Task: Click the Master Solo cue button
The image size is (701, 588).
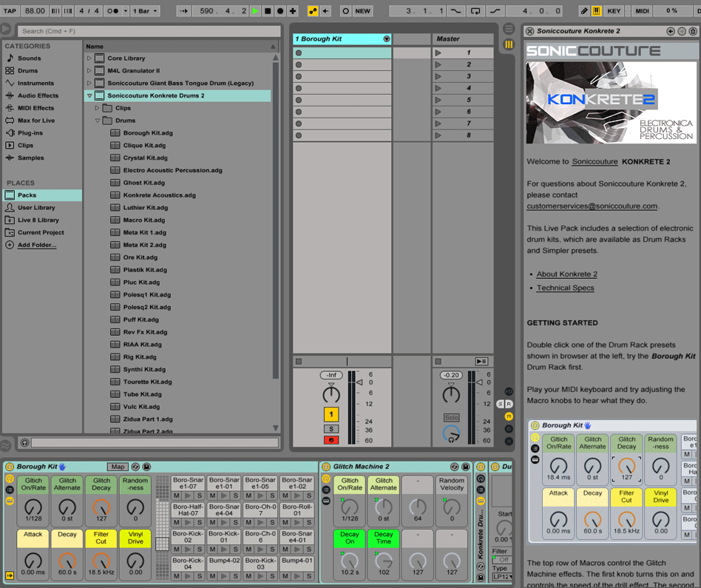Action: point(451,418)
